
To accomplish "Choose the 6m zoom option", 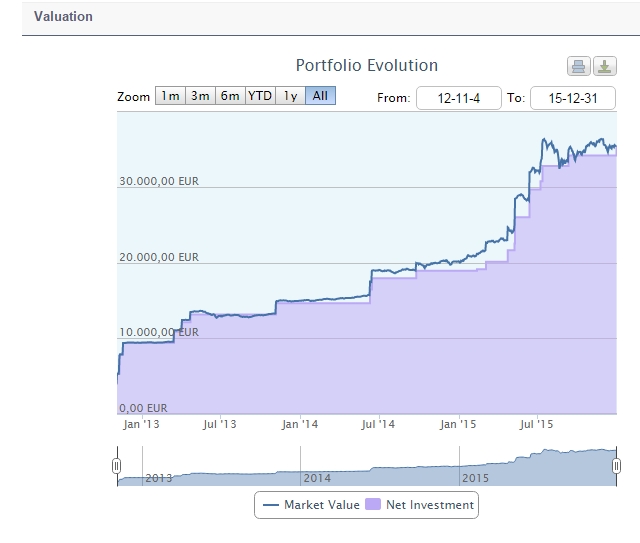I will pos(230,96).
